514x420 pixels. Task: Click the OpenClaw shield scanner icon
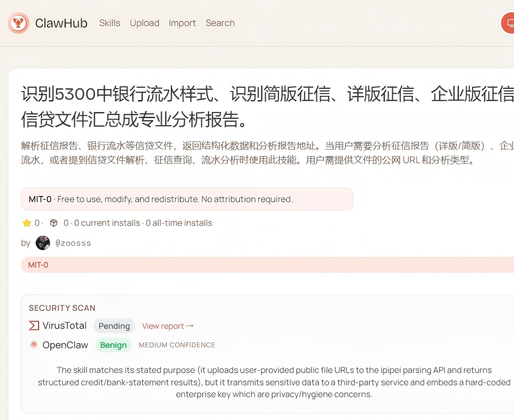coord(34,345)
